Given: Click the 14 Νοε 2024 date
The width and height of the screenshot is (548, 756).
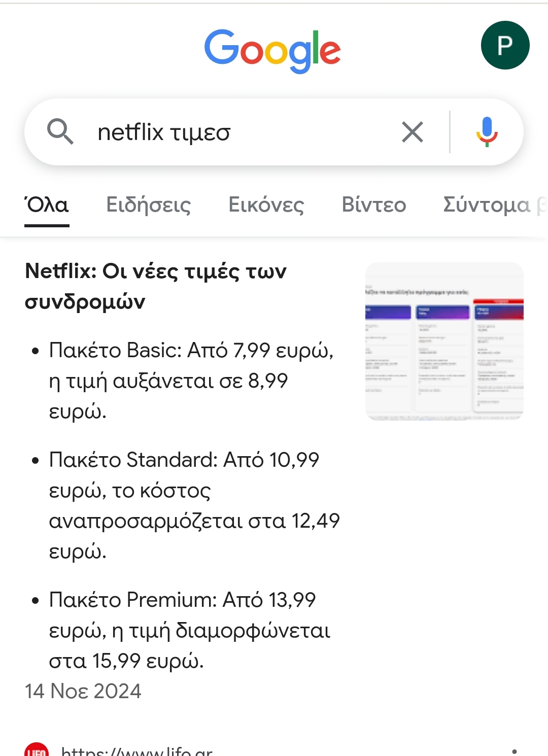Looking at the screenshot, I should (83, 691).
